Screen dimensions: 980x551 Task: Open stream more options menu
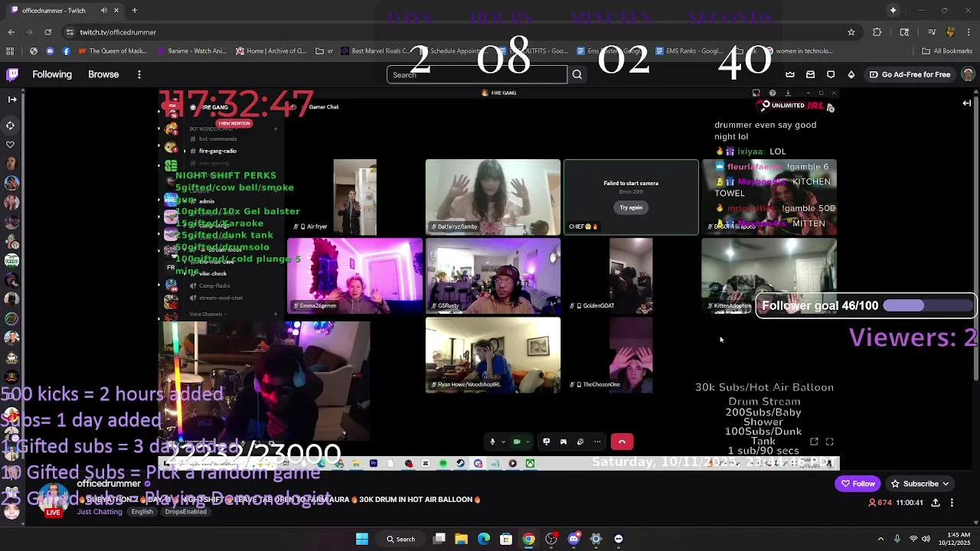(952, 503)
